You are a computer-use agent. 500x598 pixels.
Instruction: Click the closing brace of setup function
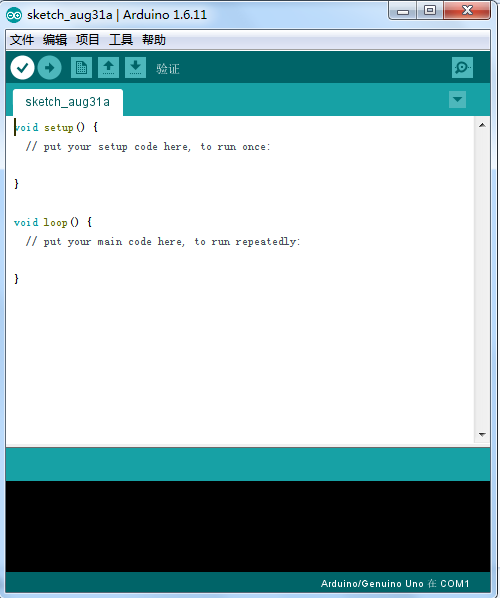16,184
